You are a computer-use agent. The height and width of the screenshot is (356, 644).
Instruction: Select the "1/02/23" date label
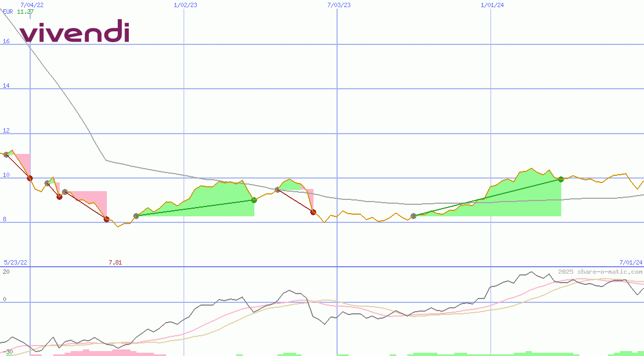click(x=185, y=5)
